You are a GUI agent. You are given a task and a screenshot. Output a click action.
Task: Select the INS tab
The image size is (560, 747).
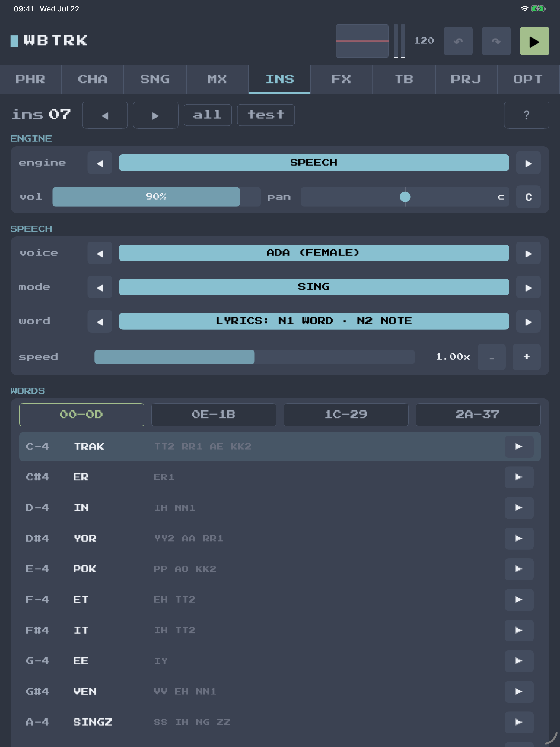[279, 79]
